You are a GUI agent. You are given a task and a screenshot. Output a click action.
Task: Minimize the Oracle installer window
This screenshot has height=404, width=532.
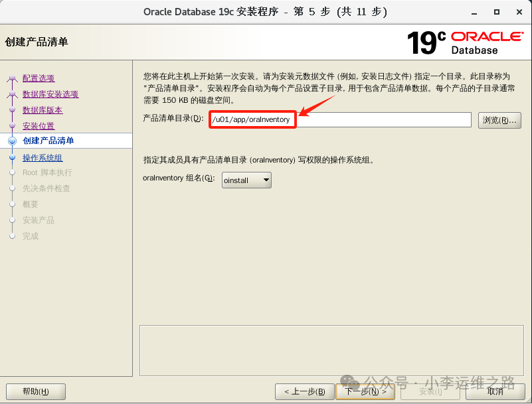point(474,13)
